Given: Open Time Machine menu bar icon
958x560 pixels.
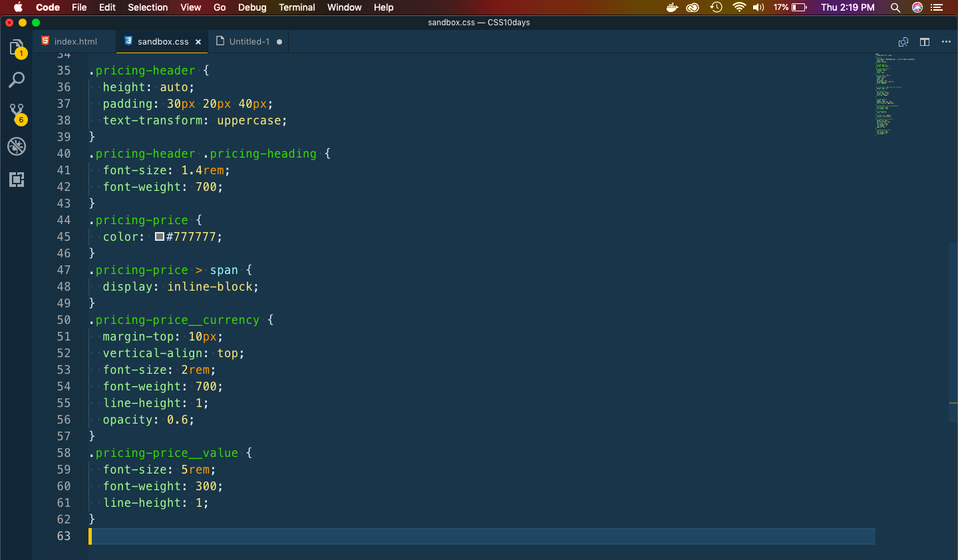Looking at the screenshot, I should (x=717, y=7).
